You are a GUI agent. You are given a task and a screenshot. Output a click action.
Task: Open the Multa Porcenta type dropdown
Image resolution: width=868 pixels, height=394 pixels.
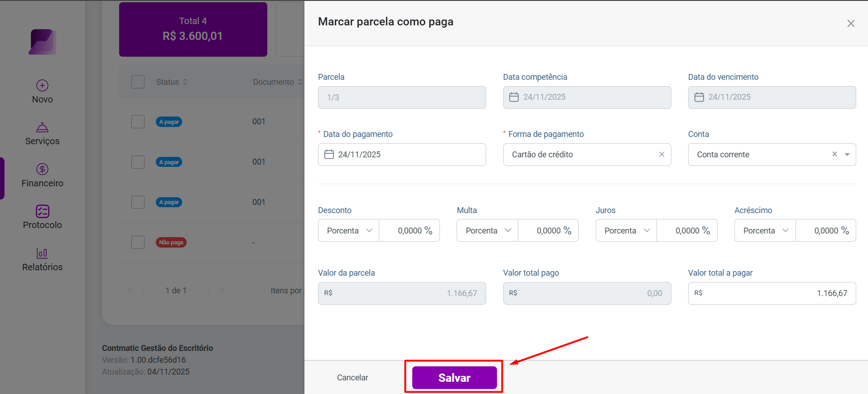click(x=487, y=230)
